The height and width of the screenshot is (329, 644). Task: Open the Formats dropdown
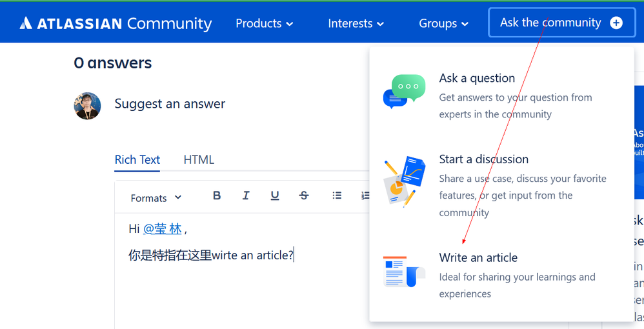[x=156, y=198]
